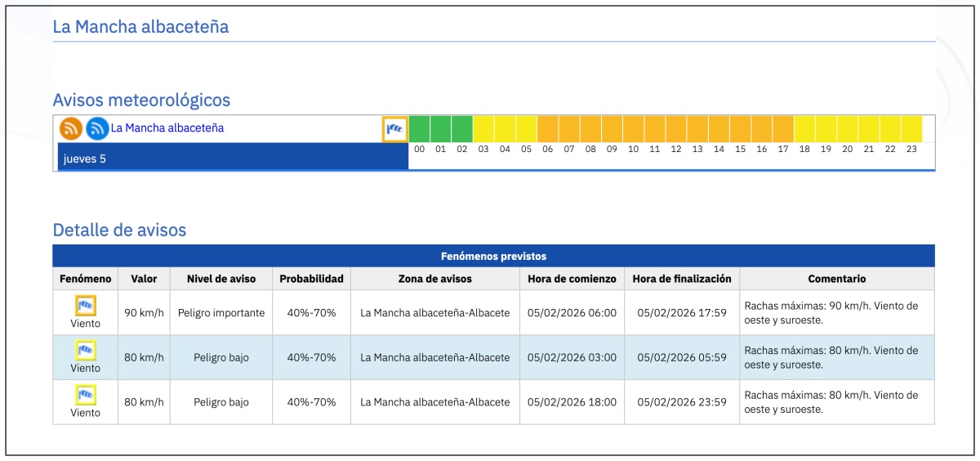
Task: Click the Peligro importante cell
Action: [220, 313]
